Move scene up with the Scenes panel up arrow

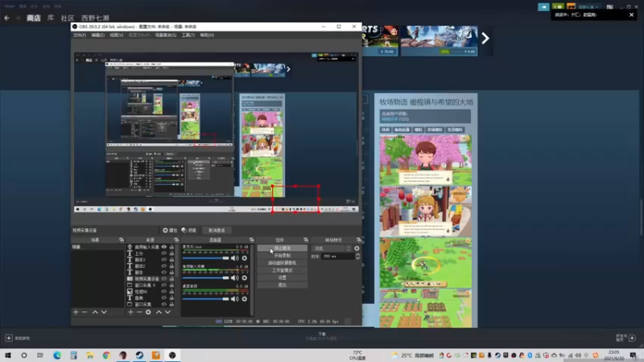pos(95,312)
